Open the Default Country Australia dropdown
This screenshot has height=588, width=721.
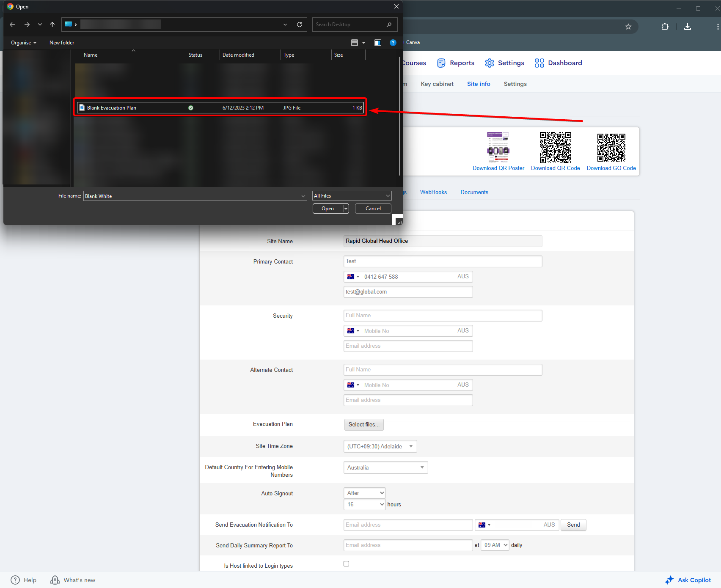click(385, 467)
